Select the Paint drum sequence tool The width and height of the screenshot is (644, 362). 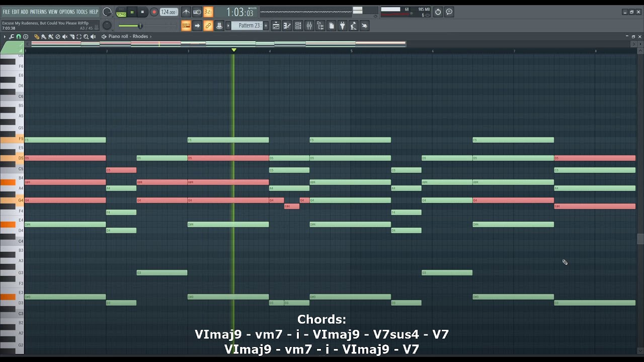click(x=51, y=37)
